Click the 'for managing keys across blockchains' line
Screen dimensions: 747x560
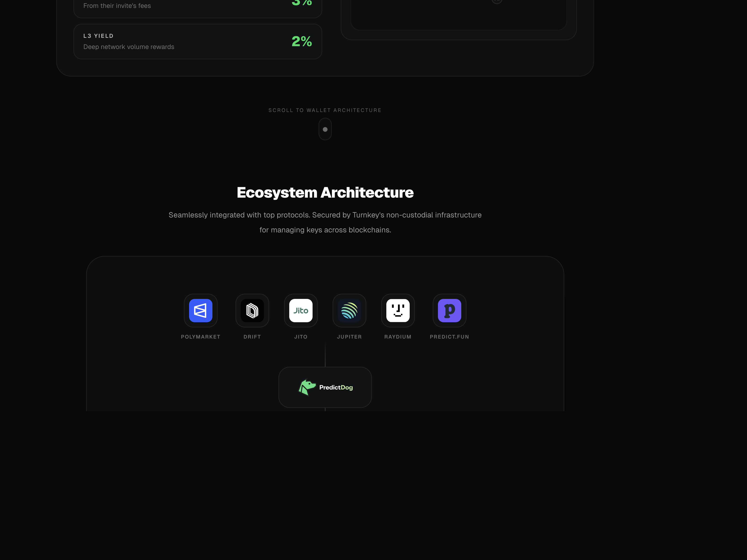point(325,230)
